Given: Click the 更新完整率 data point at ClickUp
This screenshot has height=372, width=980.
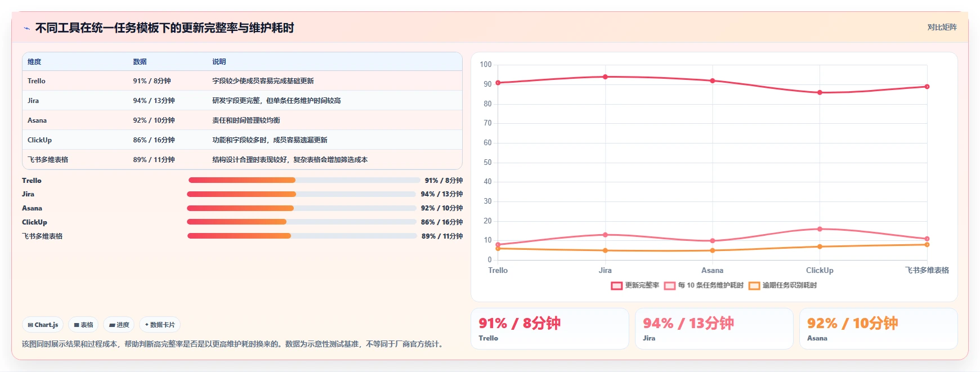Looking at the screenshot, I should tap(820, 92).
